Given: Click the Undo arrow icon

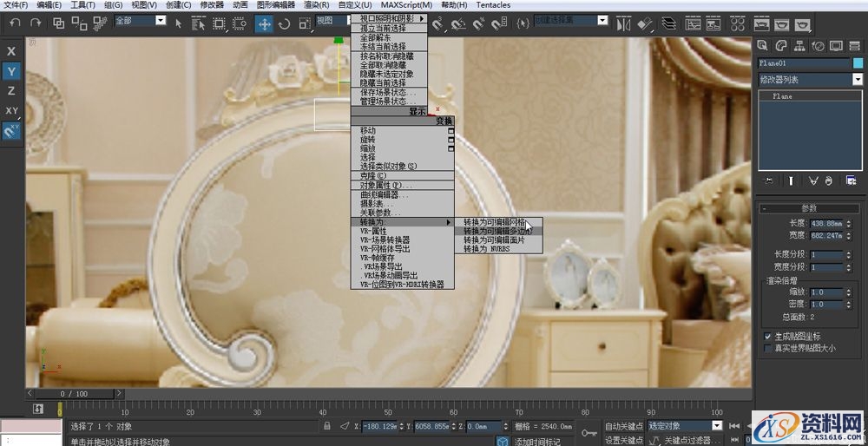Looking at the screenshot, I should [16, 23].
